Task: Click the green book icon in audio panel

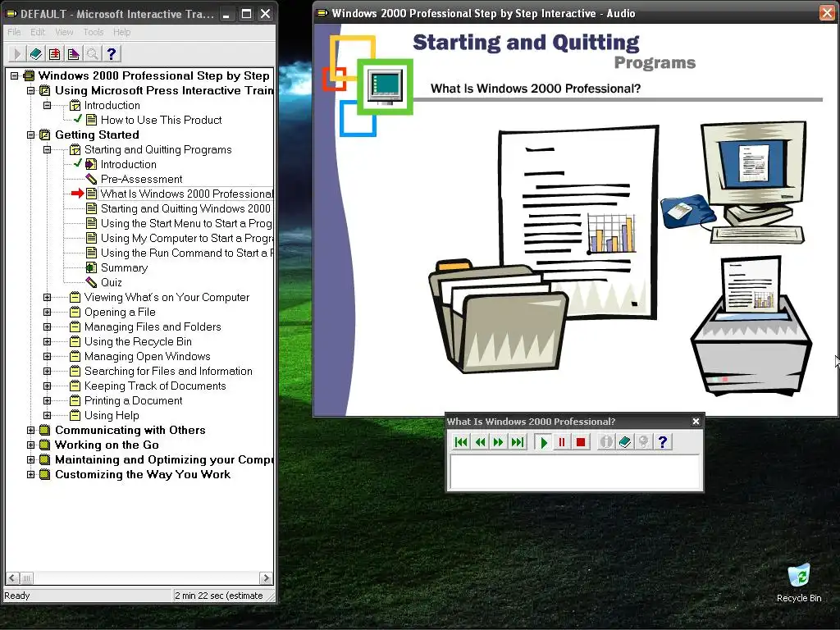Action: (624, 442)
